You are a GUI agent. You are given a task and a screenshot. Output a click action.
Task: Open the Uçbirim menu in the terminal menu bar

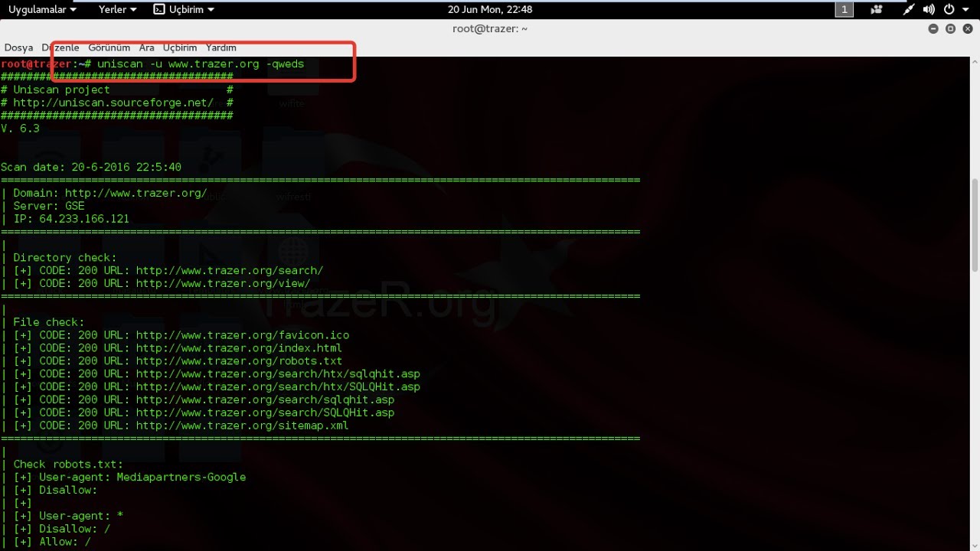pyautogui.click(x=180, y=47)
